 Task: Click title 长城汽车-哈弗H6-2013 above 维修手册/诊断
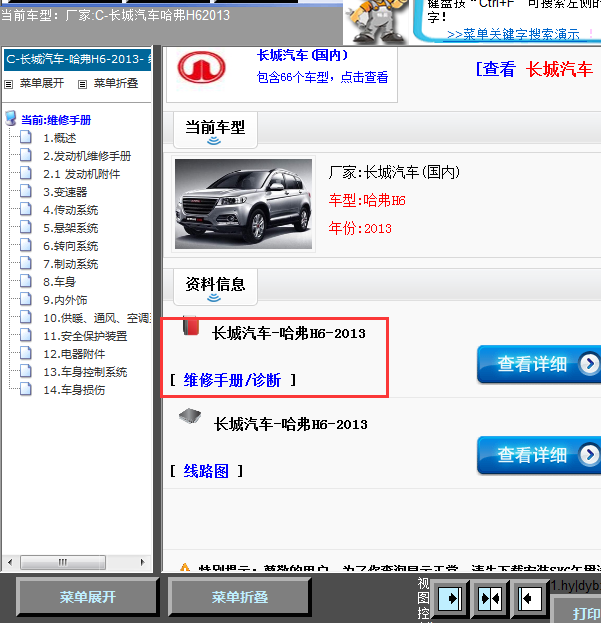289,333
